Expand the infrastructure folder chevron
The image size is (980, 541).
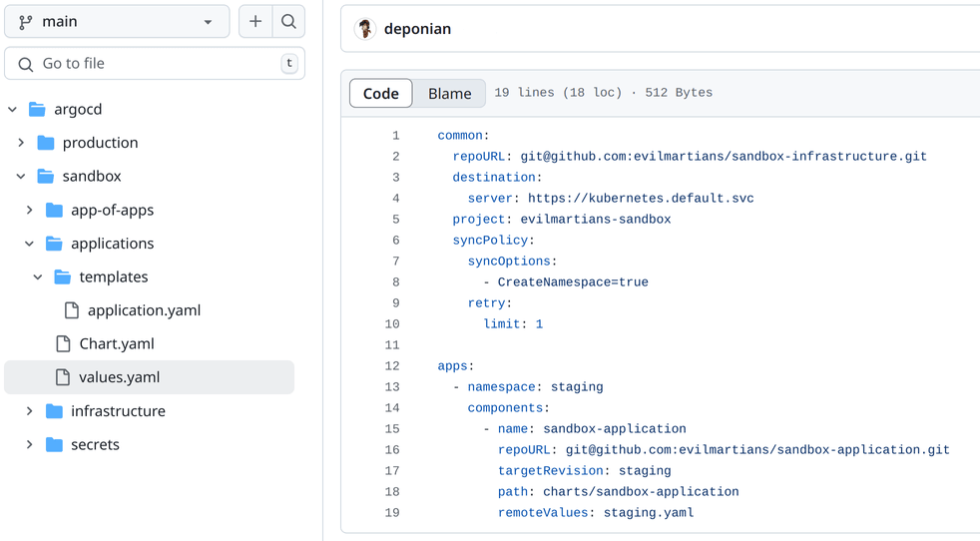pos(29,411)
